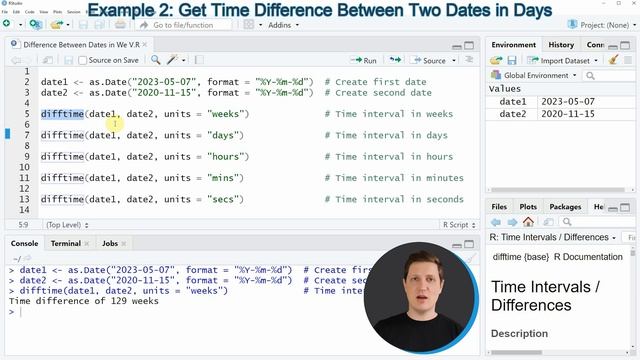The height and width of the screenshot is (360, 640).
Task: Switch to the Plots tab
Action: [528, 207]
